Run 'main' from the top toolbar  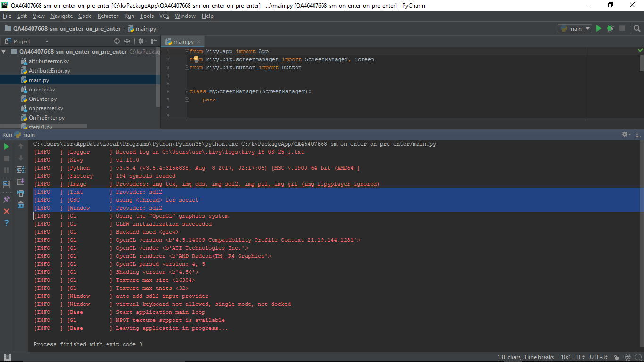pos(599,28)
